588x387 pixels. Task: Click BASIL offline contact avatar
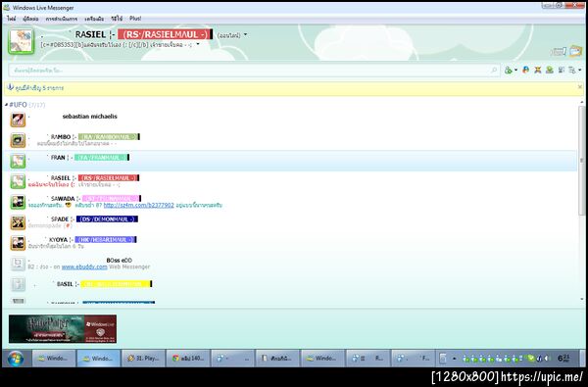pyautogui.click(x=18, y=284)
